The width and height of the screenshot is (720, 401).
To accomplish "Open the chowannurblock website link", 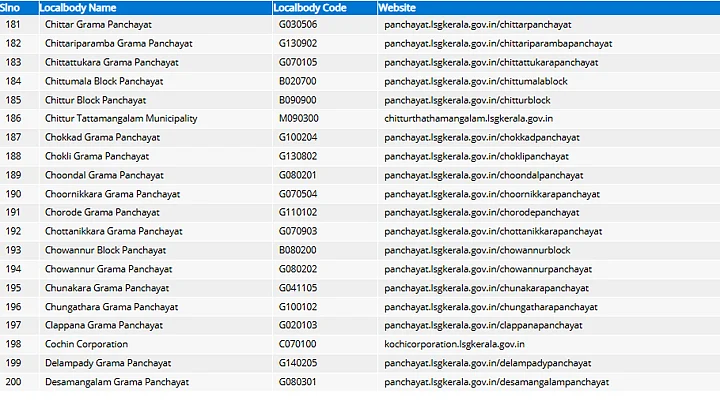I will coord(477,250).
